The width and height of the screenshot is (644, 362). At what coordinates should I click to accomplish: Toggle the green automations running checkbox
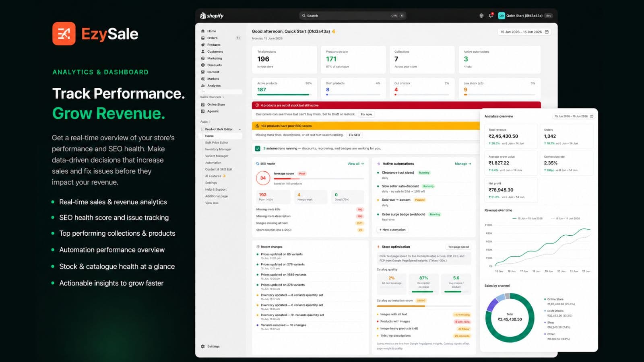coord(258,148)
